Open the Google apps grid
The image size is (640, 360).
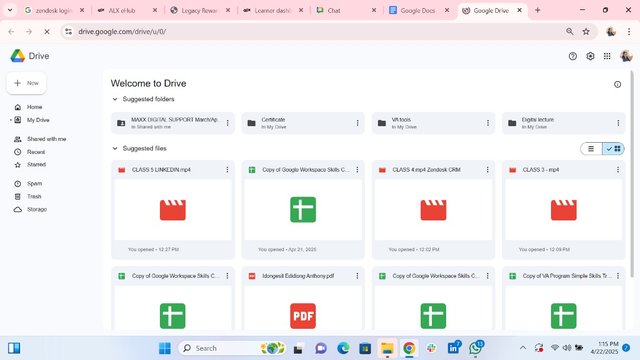[x=607, y=56]
